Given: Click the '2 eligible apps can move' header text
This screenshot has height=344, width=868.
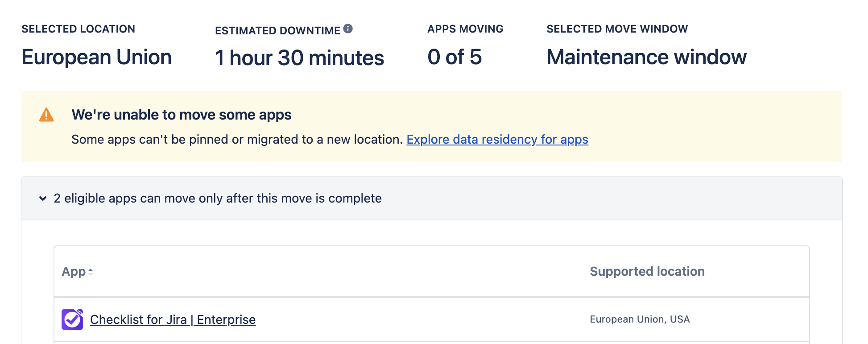Looking at the screenshot, I should [x=217, y=199].
